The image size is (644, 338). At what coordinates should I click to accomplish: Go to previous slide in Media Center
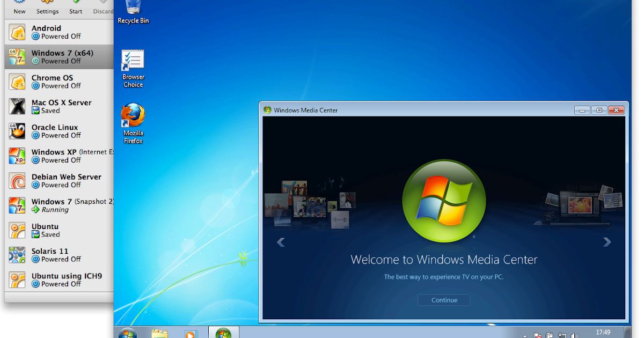[x=281, y=243]
